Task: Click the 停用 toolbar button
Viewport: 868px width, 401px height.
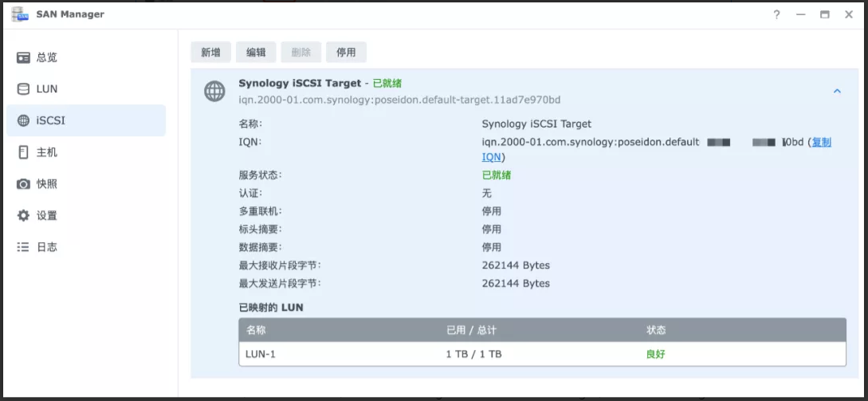Action: coord(346,53)
